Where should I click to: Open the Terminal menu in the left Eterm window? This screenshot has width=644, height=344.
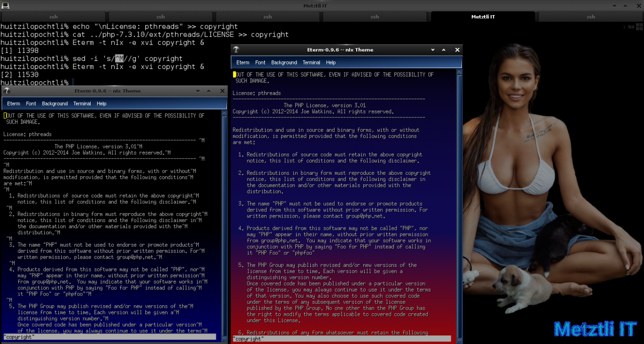pos(82,104)
